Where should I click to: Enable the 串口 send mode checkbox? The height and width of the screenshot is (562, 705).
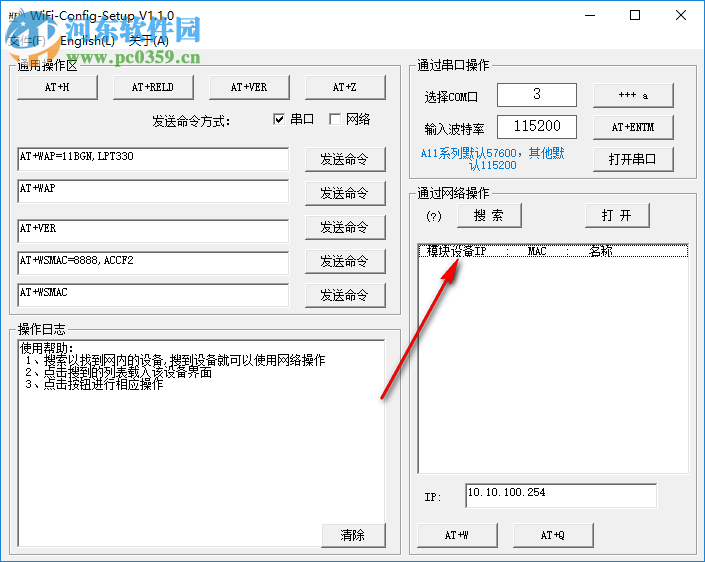tap(279, 120)
